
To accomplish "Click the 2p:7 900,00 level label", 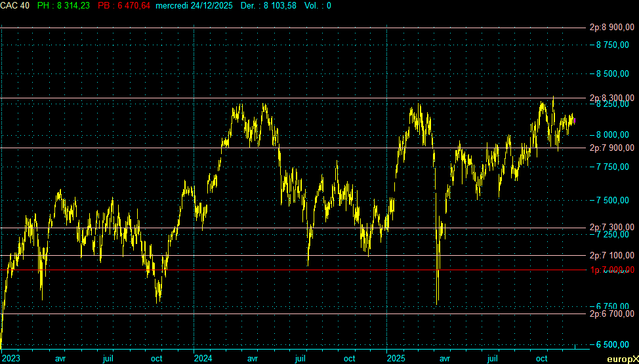I will coord(611,148).
